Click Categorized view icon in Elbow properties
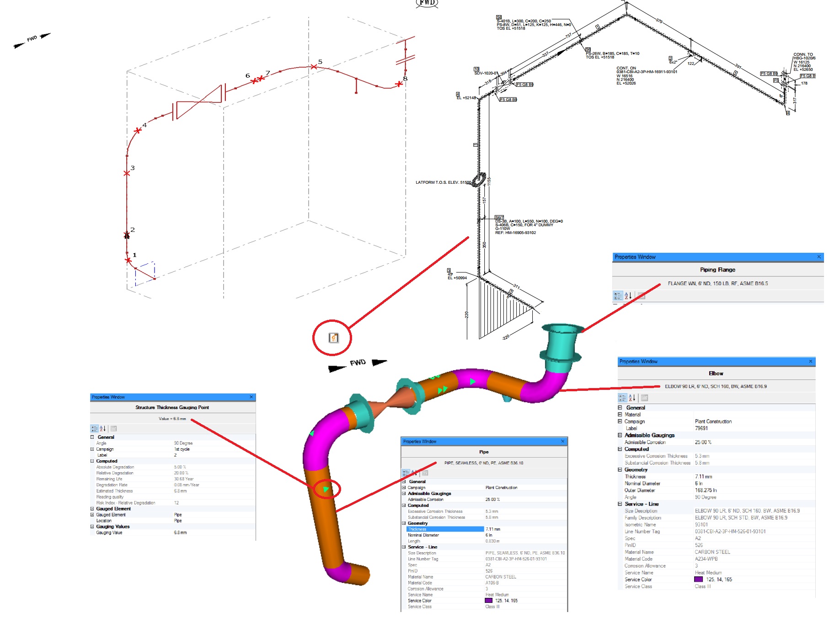The height and width of the screenshot is (623, 840). [x=622, y=398]
